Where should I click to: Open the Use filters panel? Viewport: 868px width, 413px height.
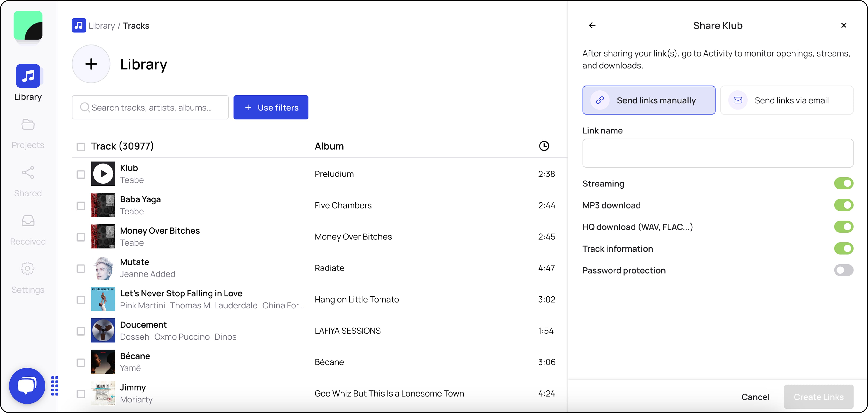point(271,107)
